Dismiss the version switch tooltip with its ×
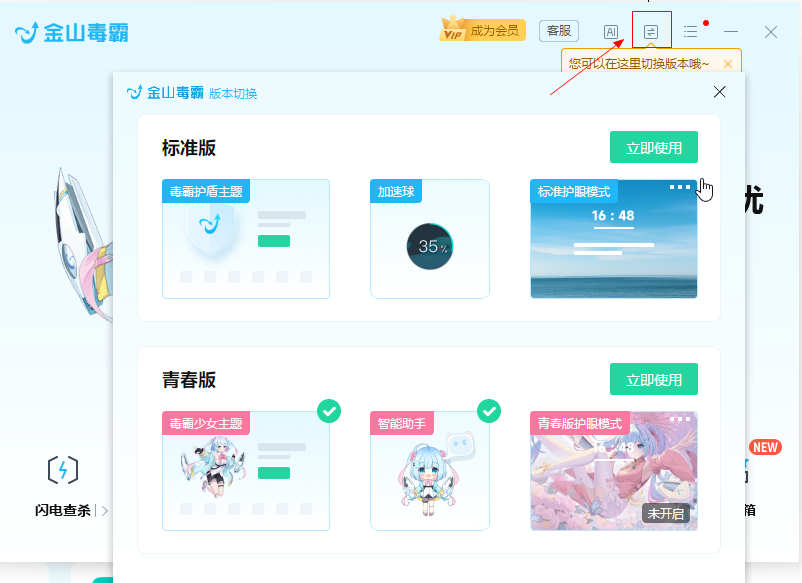 (728, 62)
